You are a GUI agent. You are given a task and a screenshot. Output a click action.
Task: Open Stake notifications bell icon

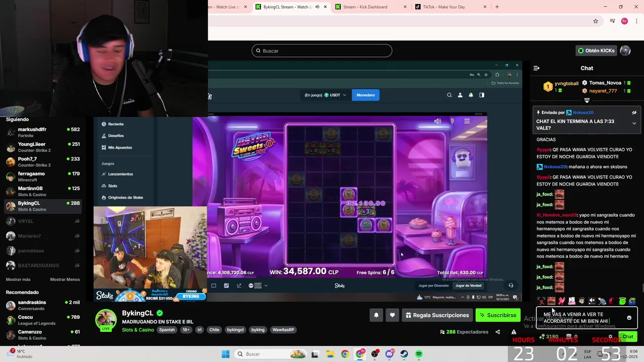[x=471, y=95]
